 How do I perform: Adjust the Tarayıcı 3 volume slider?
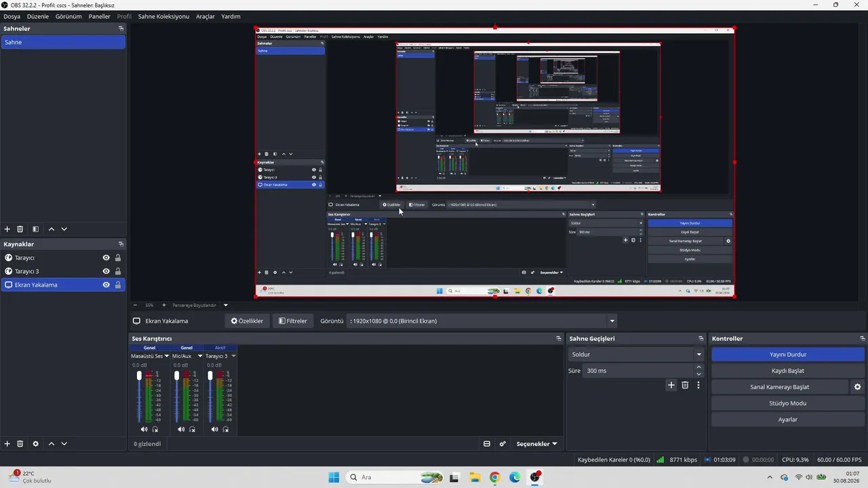[210, 375]
